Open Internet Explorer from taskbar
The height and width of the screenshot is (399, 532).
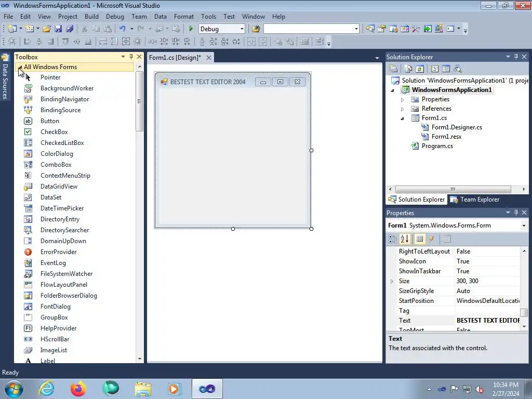click(46, 389)
